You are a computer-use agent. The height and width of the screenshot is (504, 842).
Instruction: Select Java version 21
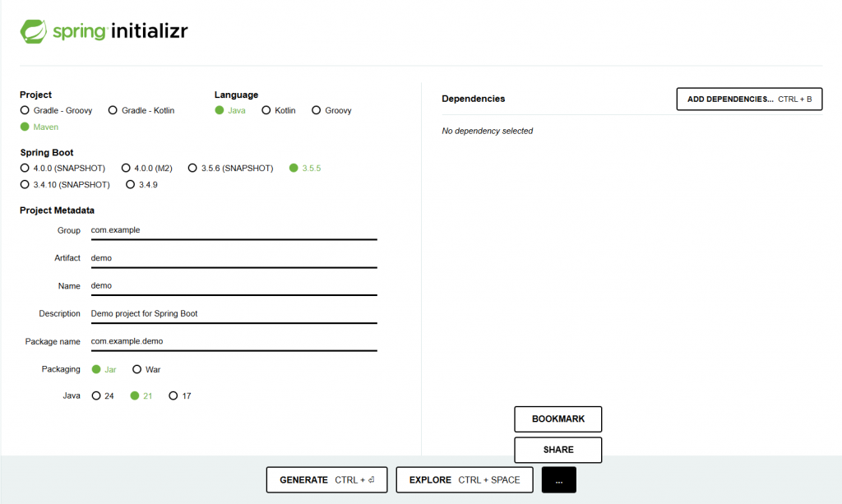(x=141, y=395)
